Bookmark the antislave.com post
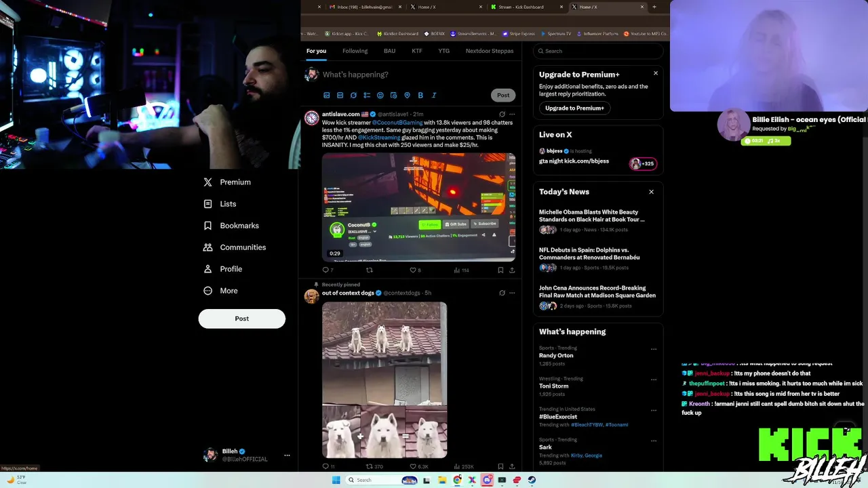The width and height of the screenshot is (868, 488). [x=500, y=270]
